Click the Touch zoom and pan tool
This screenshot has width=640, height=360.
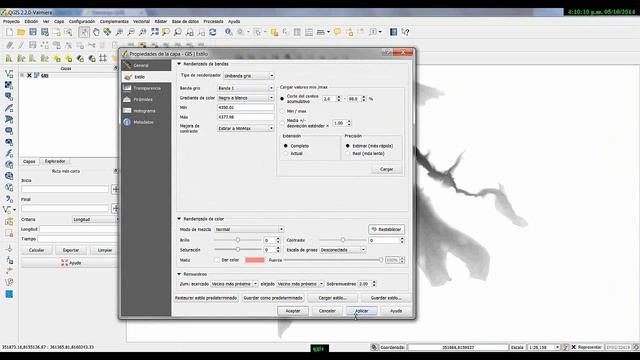84,32
